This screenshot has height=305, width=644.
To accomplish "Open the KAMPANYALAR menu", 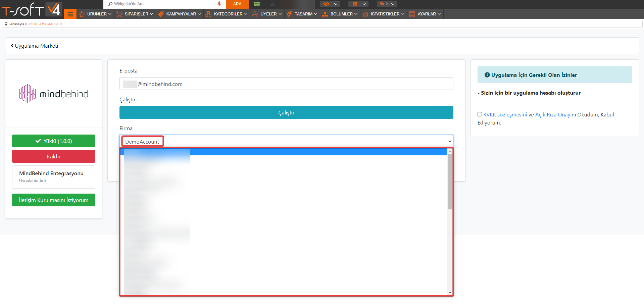I will click(x=180, y=14).
